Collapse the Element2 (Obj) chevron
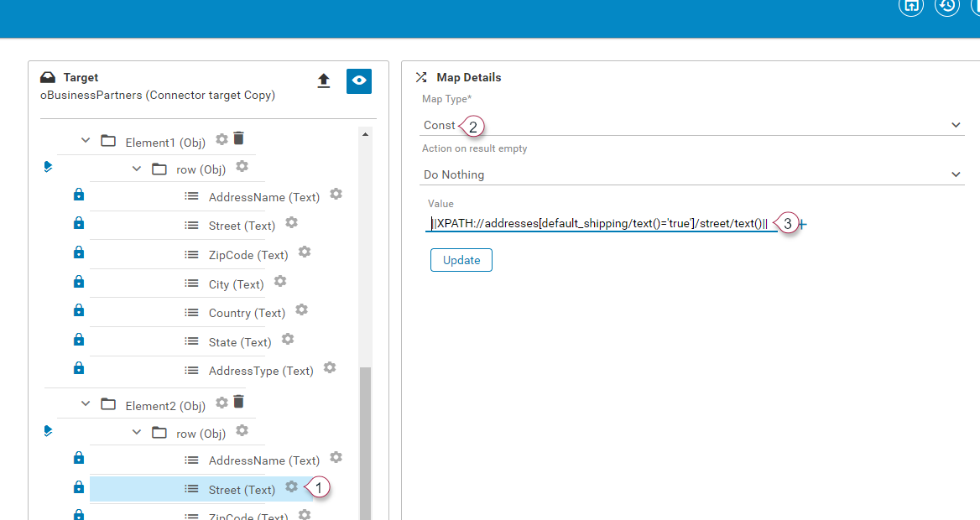 pyautogui.click(x=85, y=404)
